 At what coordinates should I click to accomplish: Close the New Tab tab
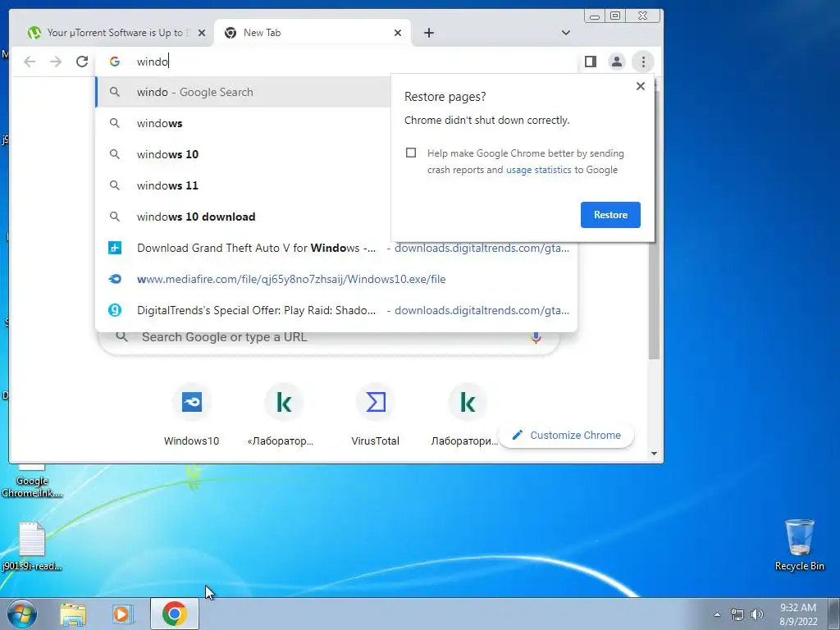coord(398,33)
